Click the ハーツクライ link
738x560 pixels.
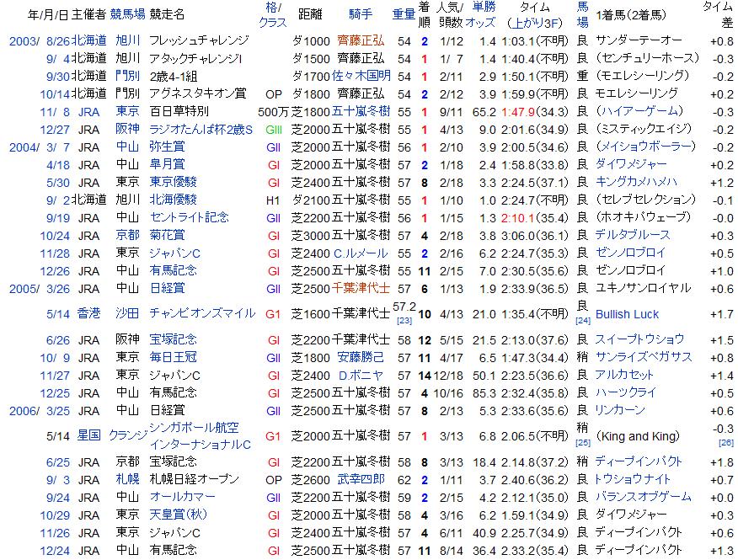pyautogui.click(x=626, y=392)
